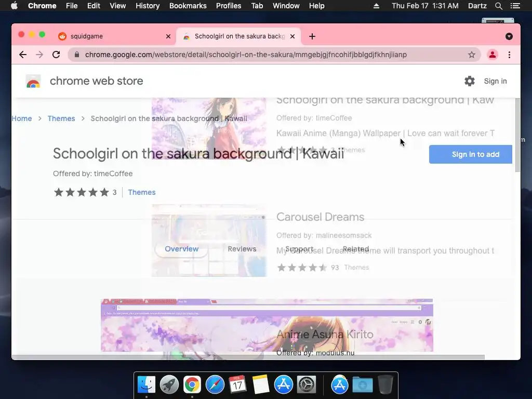The image size is (532, 399).
Task: Open the Themes category link beside rating
Action: coord(142,192)
